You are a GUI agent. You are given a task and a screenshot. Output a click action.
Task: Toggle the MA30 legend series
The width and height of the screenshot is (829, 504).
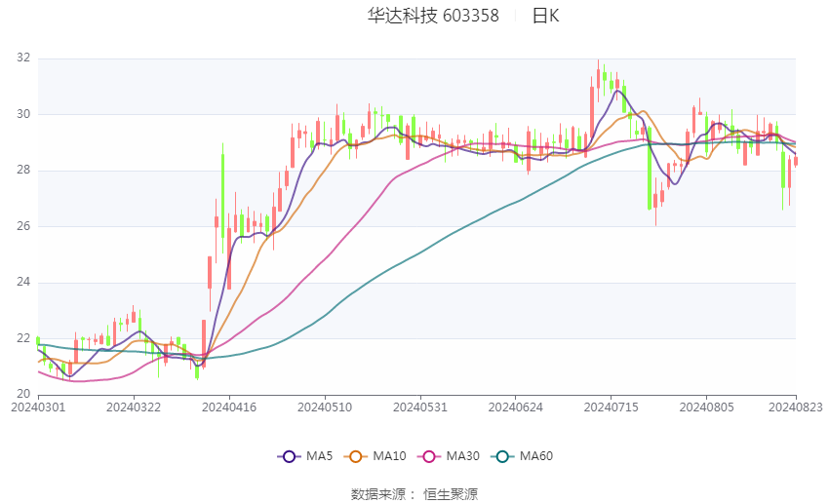449,456
